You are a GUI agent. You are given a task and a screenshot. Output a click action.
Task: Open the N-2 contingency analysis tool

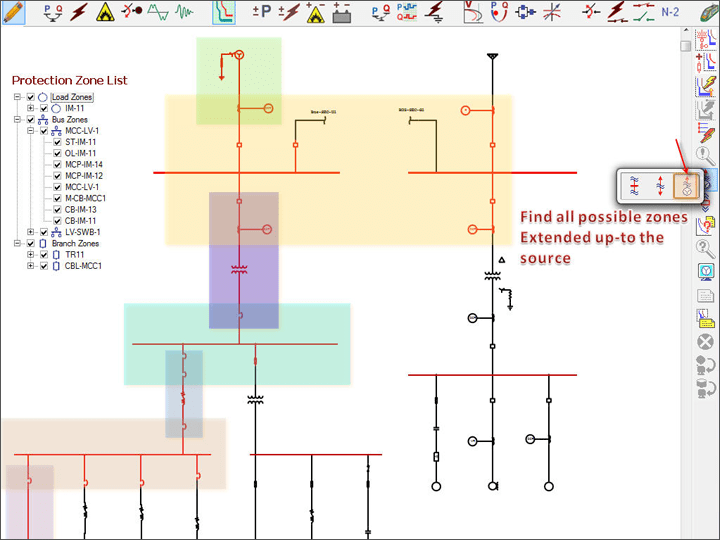[673, 13]
